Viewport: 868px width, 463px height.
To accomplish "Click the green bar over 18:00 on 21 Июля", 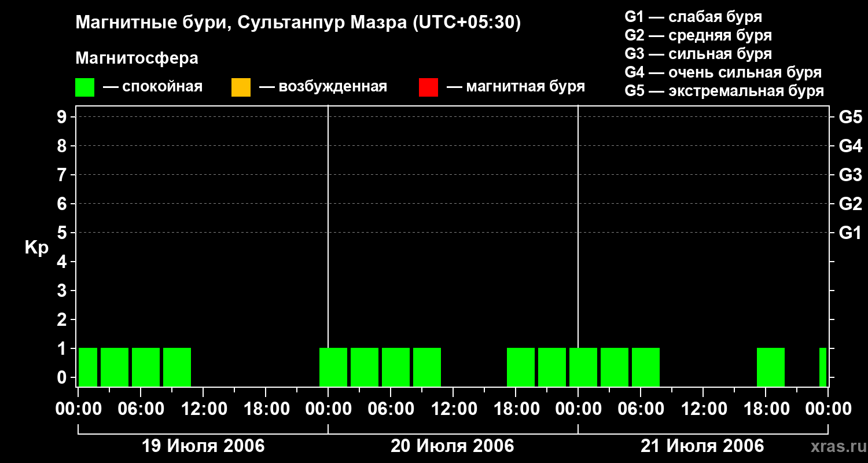I will [x=771, y=367].
